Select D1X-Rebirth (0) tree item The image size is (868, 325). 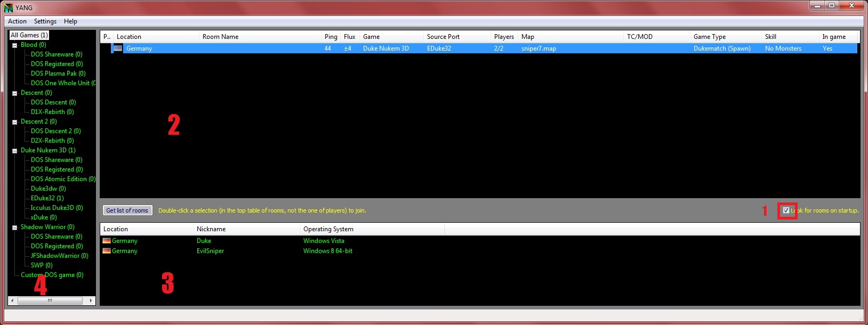coord(52,112)
